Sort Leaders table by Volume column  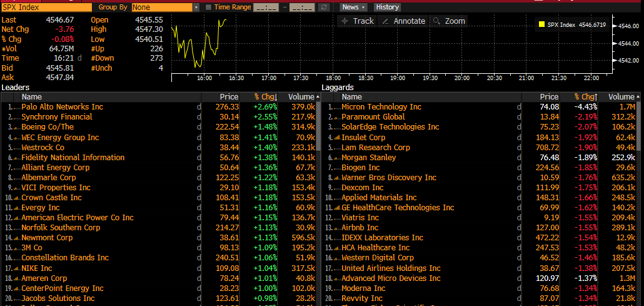(302, 97)
